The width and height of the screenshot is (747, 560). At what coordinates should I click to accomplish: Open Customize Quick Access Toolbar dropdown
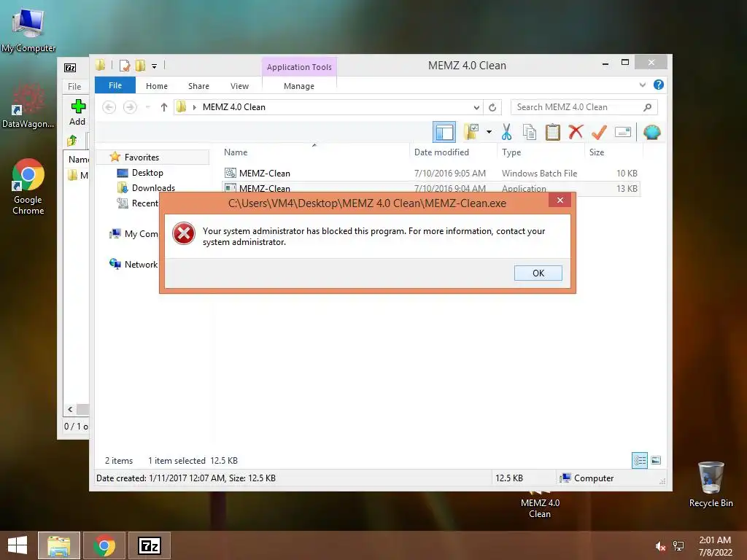(155, 66)
